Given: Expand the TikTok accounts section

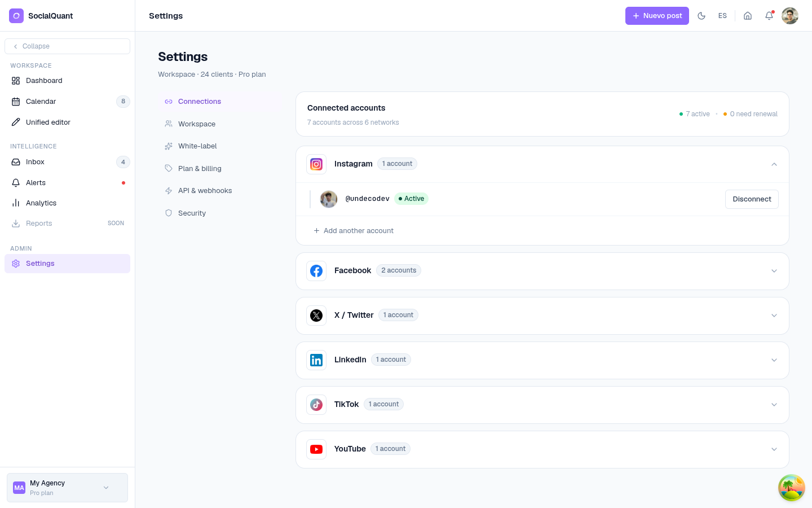Looking at the screenshot, I should pos(774,405).
